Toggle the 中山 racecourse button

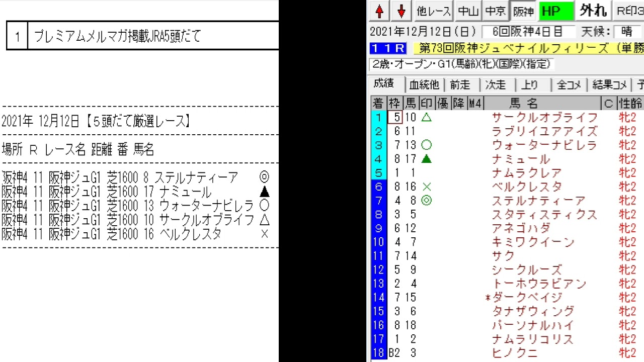click(468, 11)
